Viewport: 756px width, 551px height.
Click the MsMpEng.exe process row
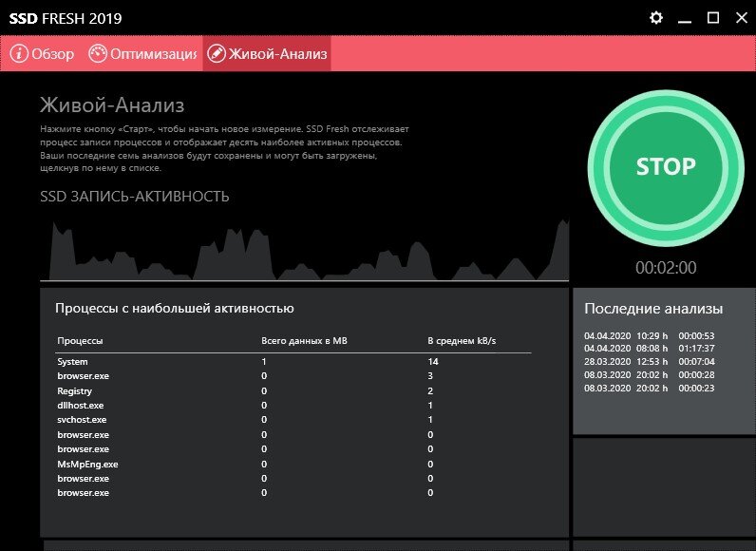tap(293, 465)
